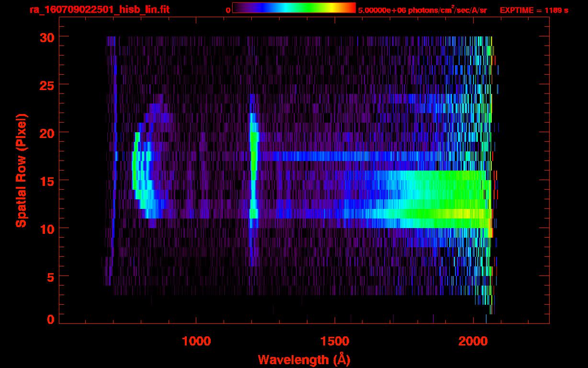Click the file name ra_160709022501_hisb_lin.fit
The height and width of the screenshot is (368, 588).
pos(99,10)
